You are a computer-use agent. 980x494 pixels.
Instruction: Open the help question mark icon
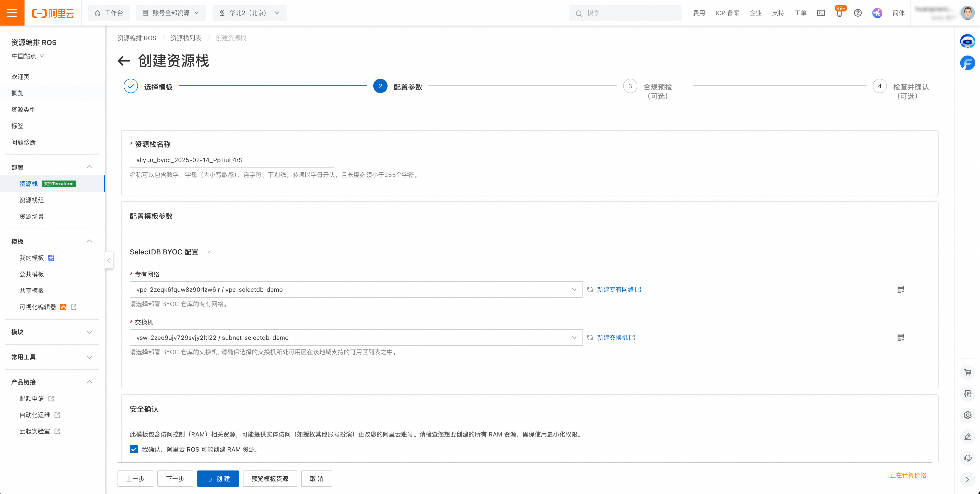857,13
